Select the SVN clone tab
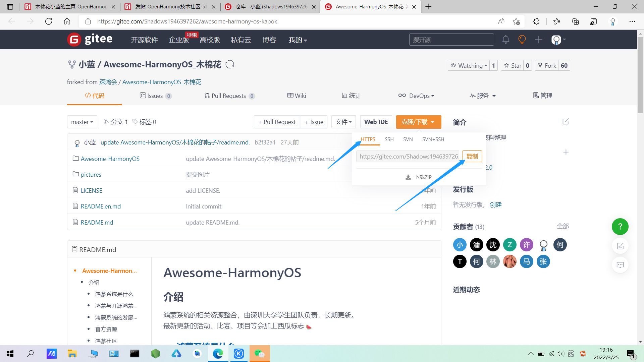The width and height of the screenshot is (644, 362). 408,139
